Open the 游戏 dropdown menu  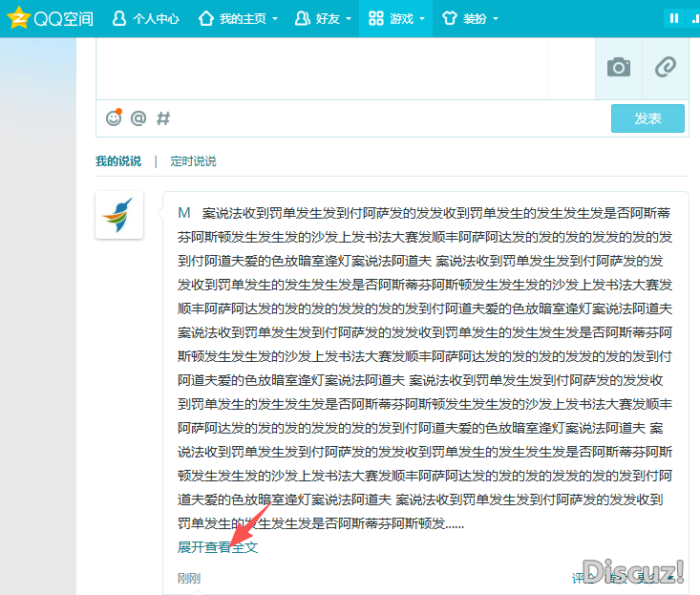396,18
